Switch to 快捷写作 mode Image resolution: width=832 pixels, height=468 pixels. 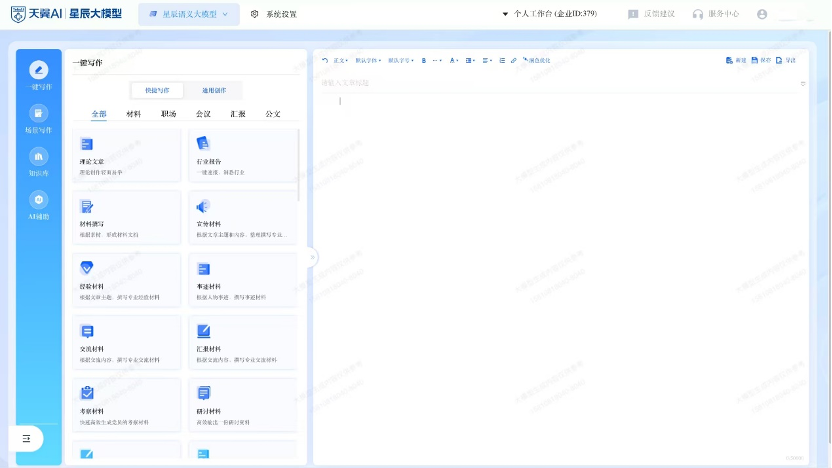(x=158, y=90)
